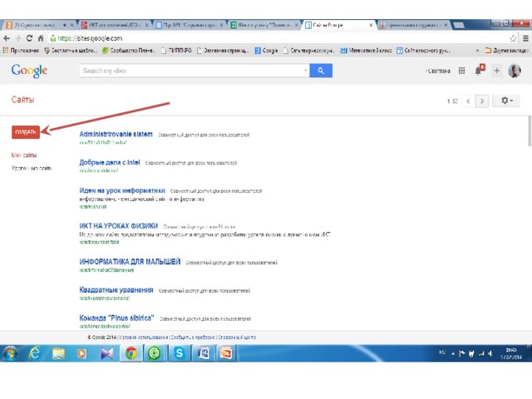Switch to the first browser tab
This screenshot has width=532, height=399.
(x=39, y=25)
